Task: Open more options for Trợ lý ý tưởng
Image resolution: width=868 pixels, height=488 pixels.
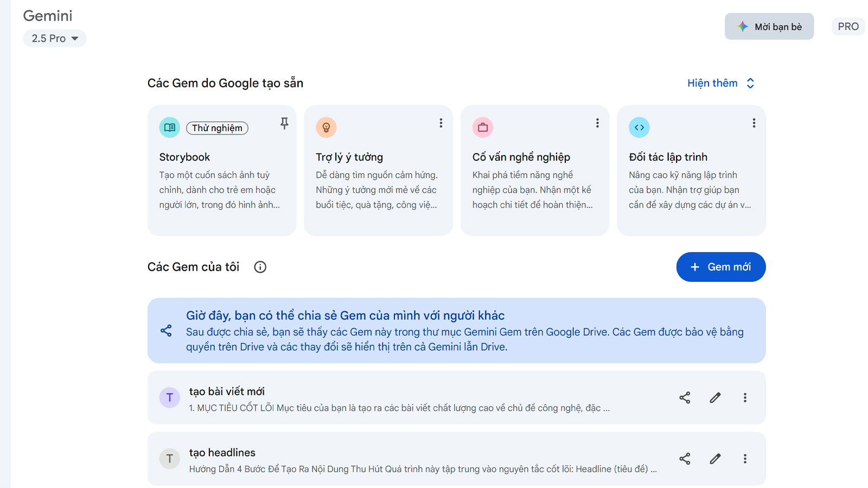Action: click(441, 123)
